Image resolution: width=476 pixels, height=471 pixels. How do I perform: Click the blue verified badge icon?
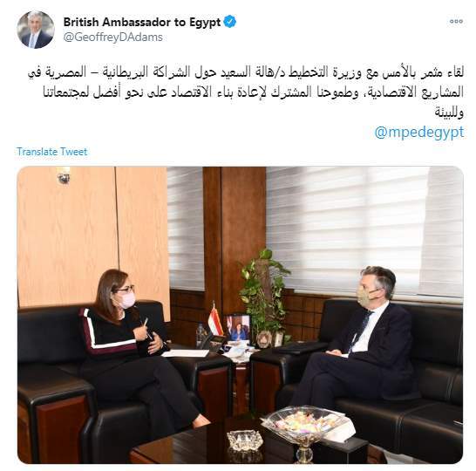coord(230,22)
